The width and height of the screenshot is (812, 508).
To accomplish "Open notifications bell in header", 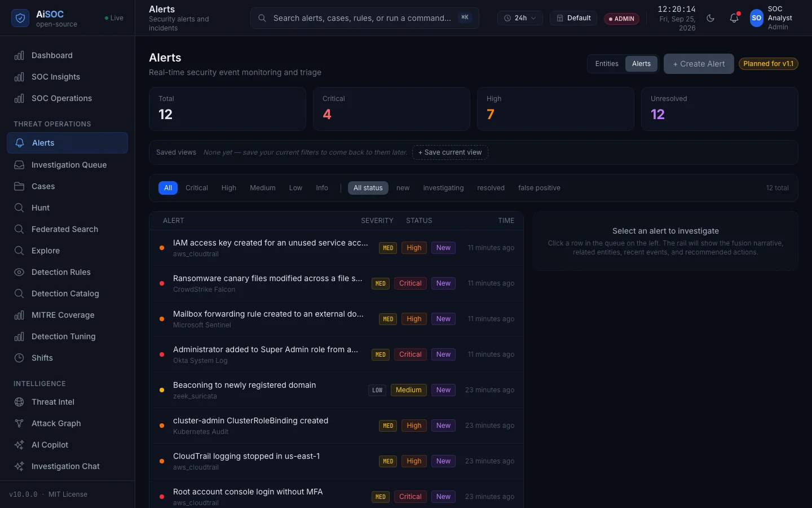I will 734,18.
